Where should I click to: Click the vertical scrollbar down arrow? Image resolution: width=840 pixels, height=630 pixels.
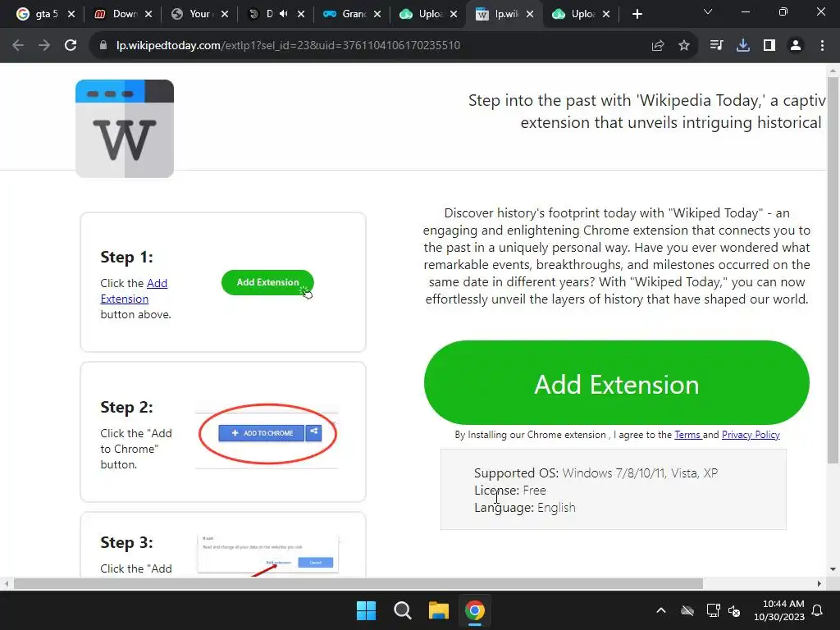click(x=833, y=569)
